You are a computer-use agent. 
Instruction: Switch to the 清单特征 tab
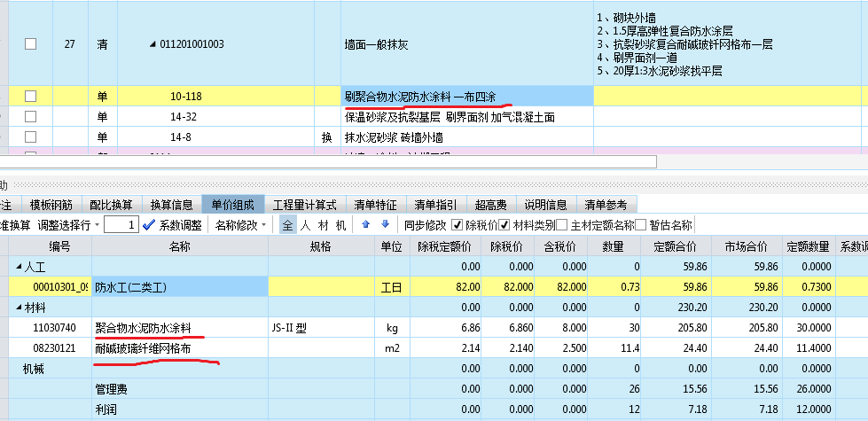(x=376, y=206)
